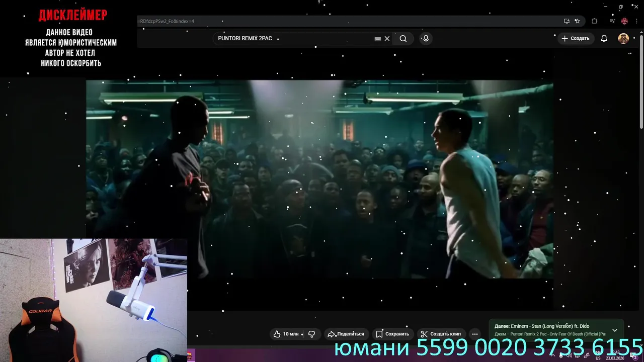
Task: Show hidden tray icons chevron
Action: pos(552,355)
